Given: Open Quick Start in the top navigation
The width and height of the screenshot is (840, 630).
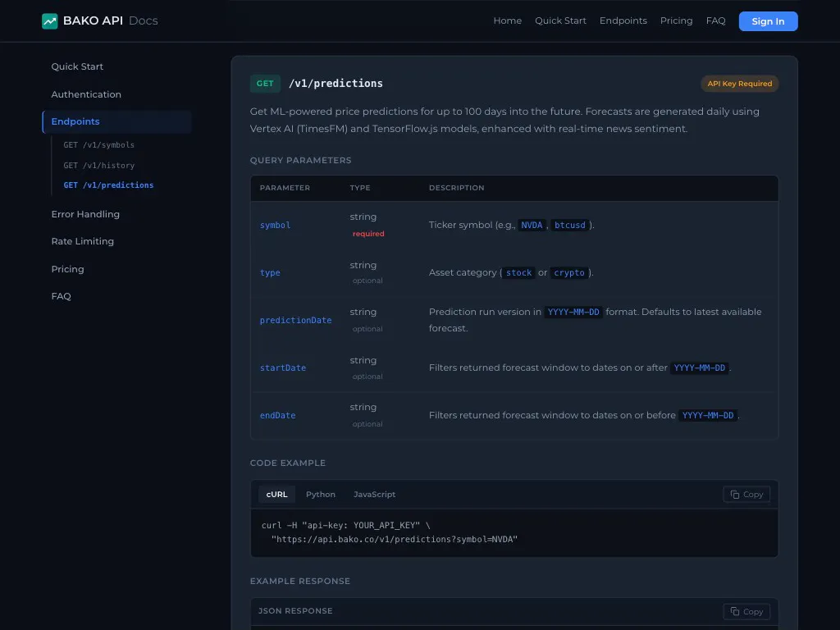Looking at the screenshot, I should (x=560, y=21).
